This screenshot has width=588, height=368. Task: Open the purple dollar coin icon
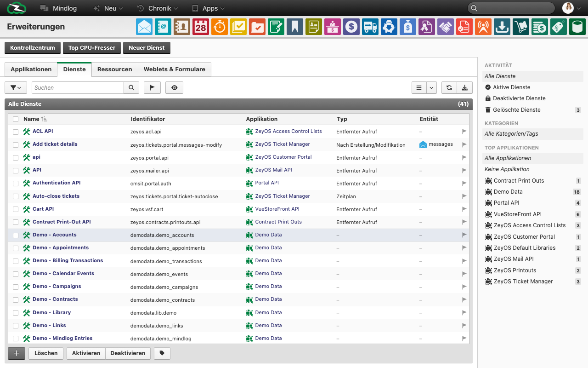(351, 27)
